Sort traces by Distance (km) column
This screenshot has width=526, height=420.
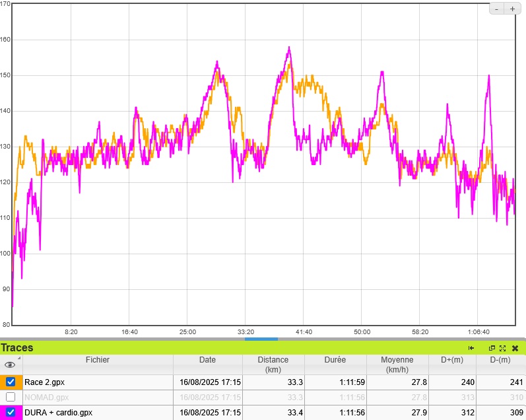tap(273, 365)
